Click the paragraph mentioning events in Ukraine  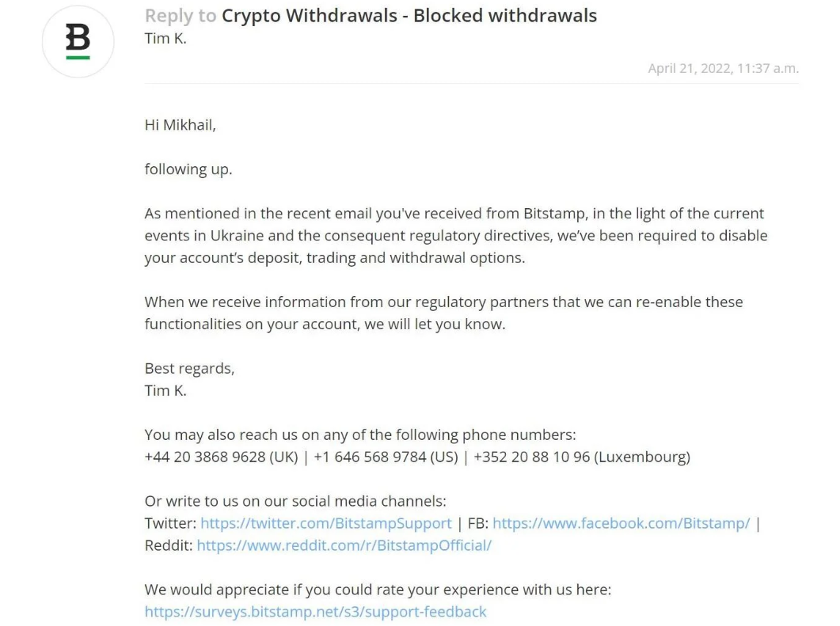(455, 236)
